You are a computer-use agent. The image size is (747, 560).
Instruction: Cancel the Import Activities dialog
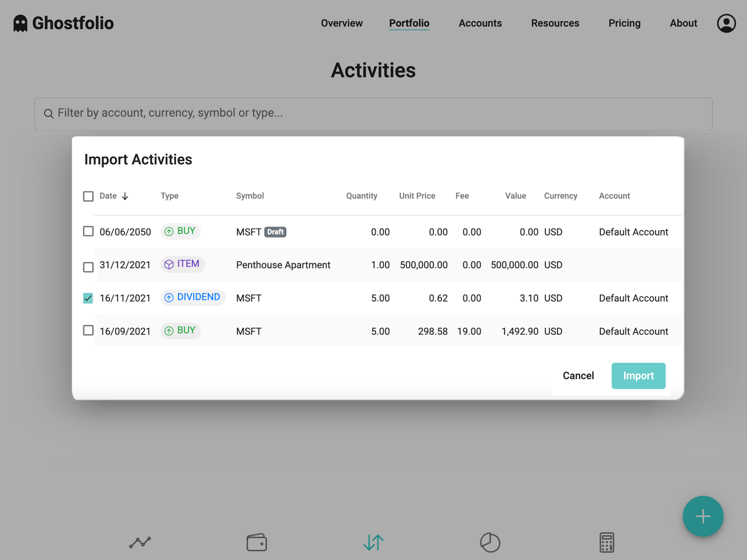click(x=578, y=376)
